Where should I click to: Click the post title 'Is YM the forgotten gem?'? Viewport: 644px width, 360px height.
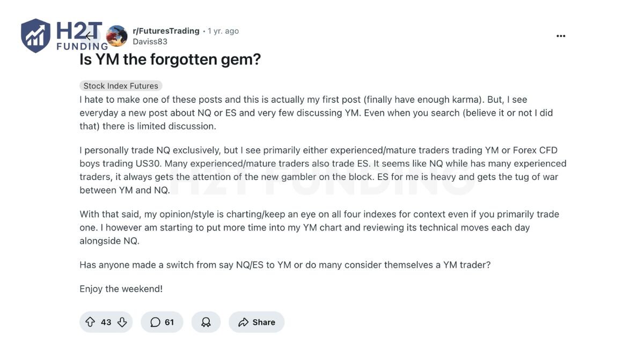tap(170, 59)
